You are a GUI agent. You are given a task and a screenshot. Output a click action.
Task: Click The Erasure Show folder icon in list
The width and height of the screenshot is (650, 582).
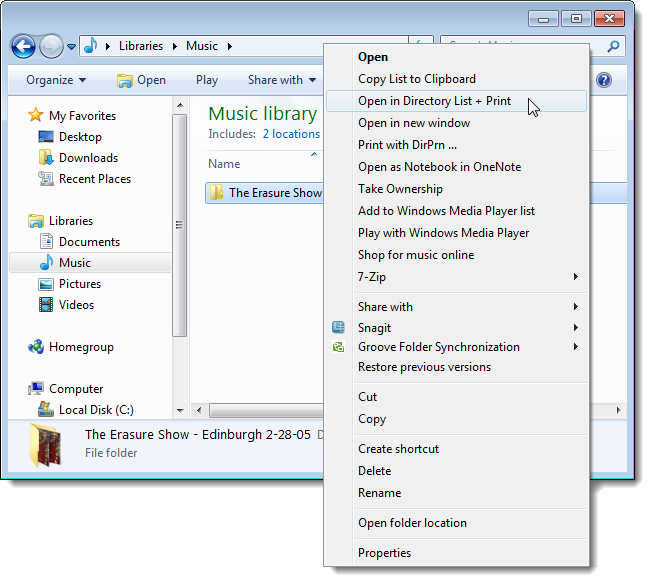coord(216,193)
